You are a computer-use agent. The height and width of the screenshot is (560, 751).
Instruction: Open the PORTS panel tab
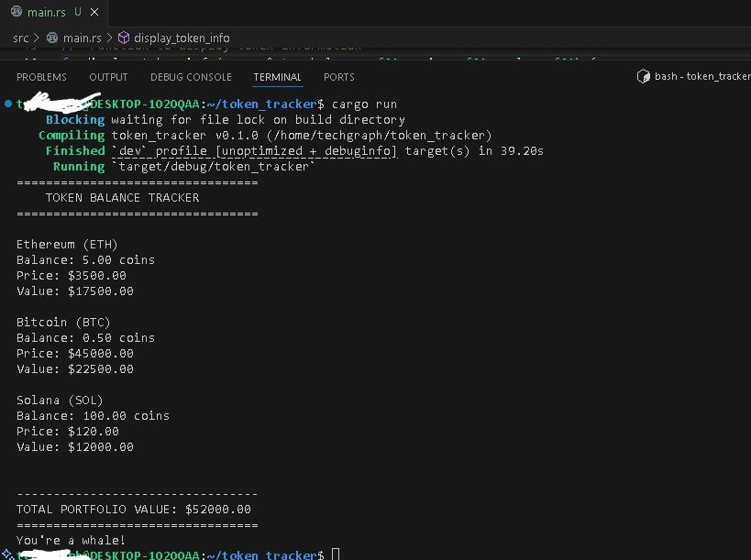338,77
